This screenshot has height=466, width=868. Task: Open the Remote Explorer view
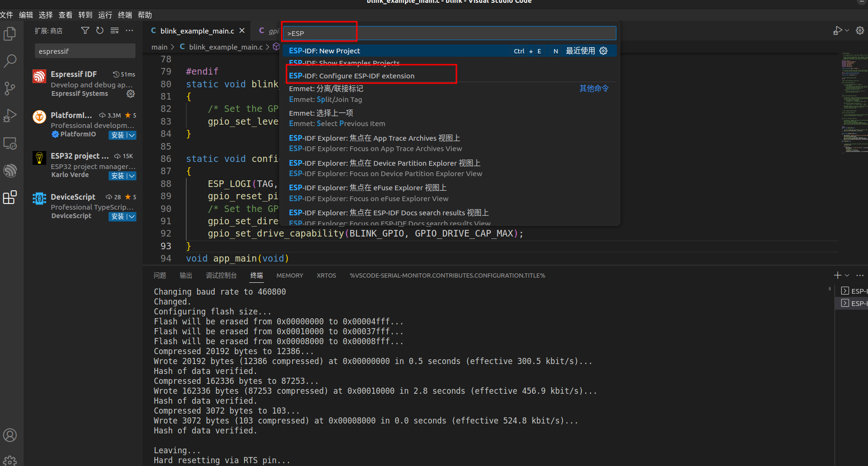pos(10,143)
